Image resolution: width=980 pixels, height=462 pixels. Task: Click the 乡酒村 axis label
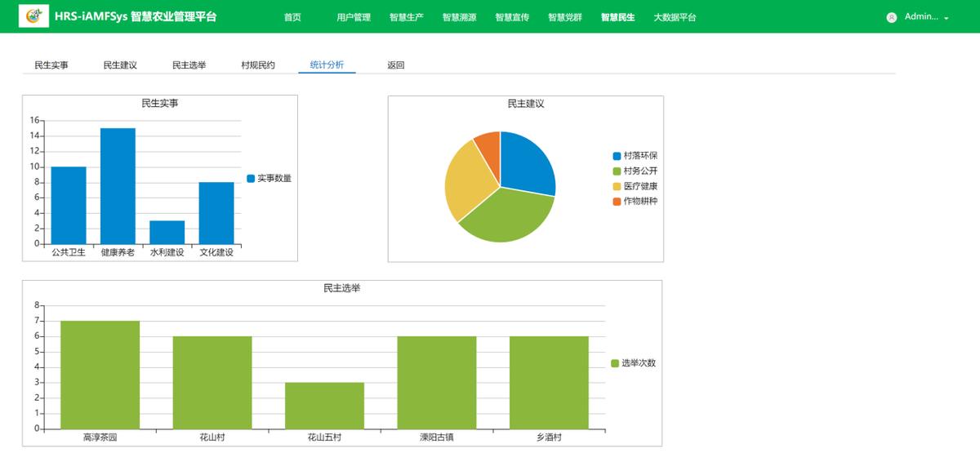click(x=549, y=438)
